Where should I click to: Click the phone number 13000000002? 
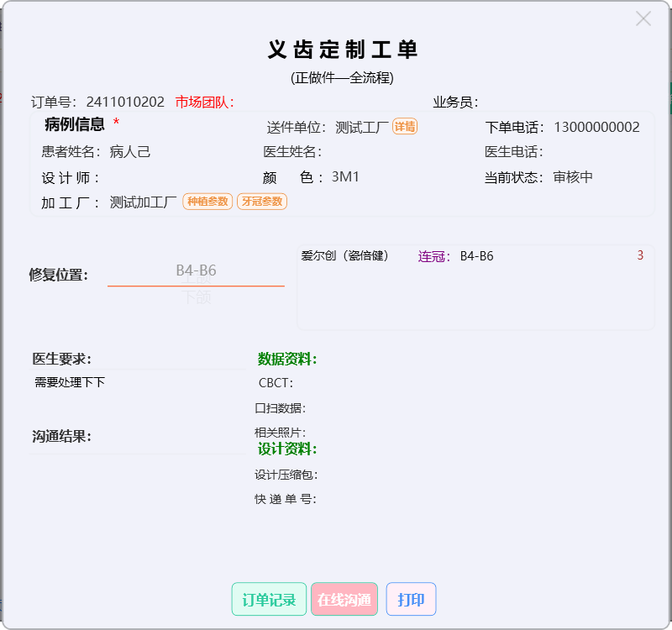click(x=596, y=128)
